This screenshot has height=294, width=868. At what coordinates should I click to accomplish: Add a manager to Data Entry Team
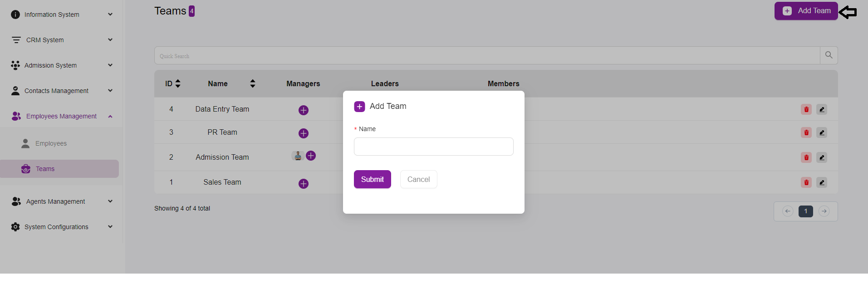point(304,110)
